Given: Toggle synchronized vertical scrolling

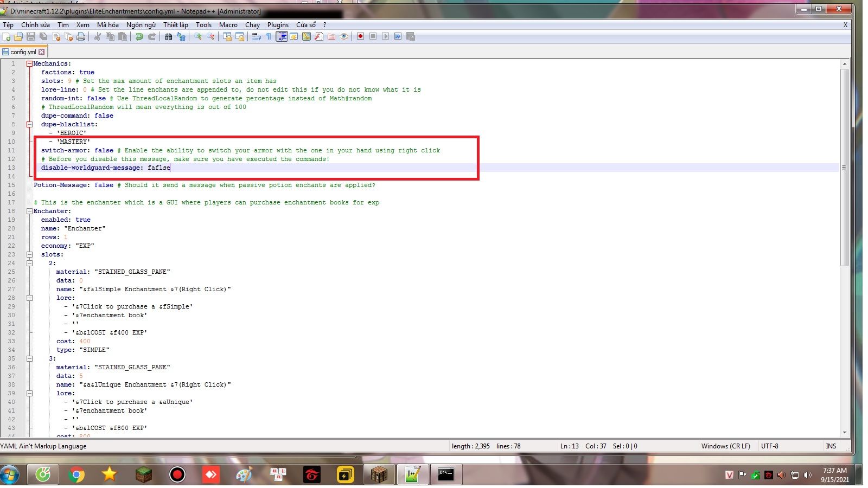Looking at the screenshot, I should pyautogui.click(x=227, y=36).
